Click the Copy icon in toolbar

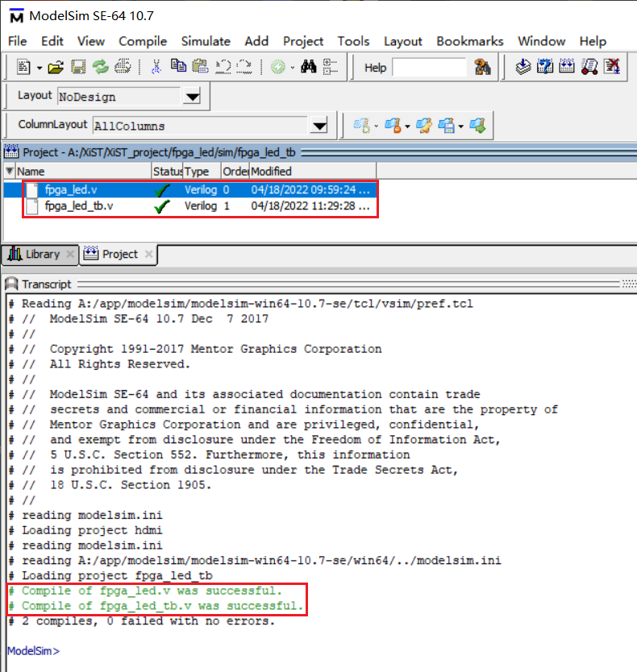178,68
